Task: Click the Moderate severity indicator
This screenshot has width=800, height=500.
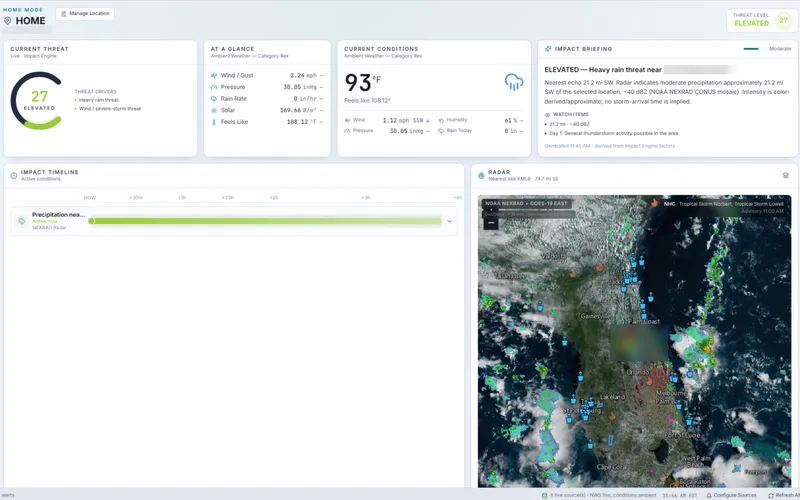Action: click(767, 49)
